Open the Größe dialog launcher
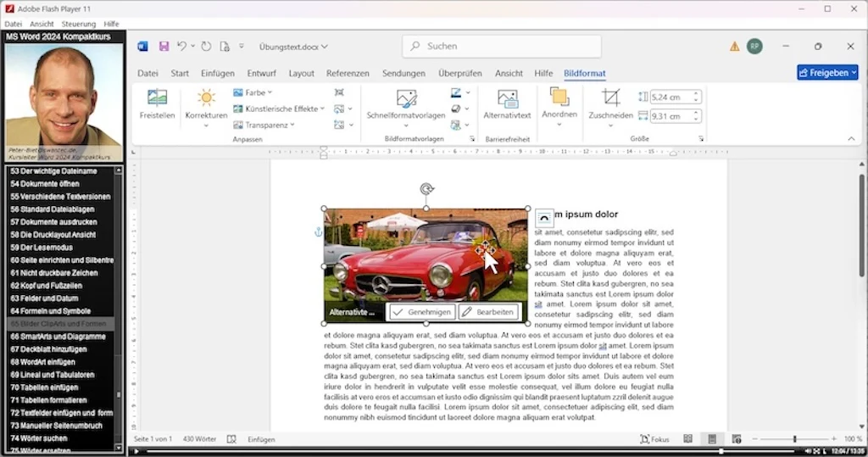868x457 pixels. [x=701, y=139]
